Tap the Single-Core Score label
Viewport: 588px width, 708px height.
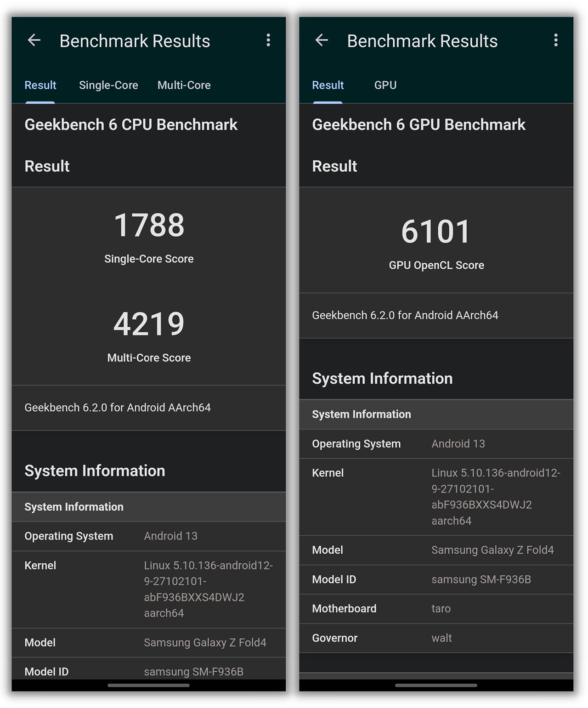tap(149, 259)
